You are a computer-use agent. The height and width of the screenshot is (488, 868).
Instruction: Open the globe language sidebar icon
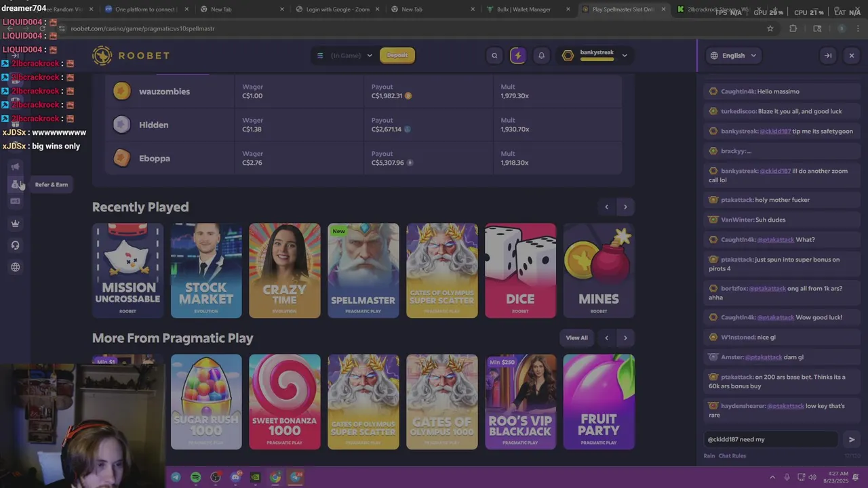(x=15, y=267)
